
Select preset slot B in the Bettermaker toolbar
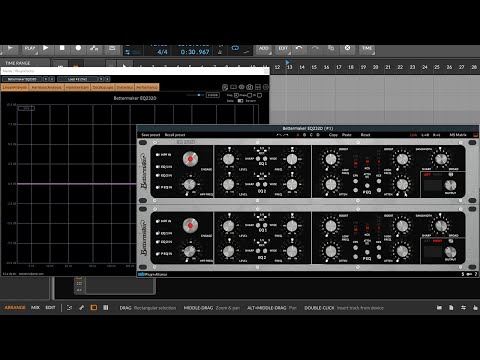coord(304,135)
